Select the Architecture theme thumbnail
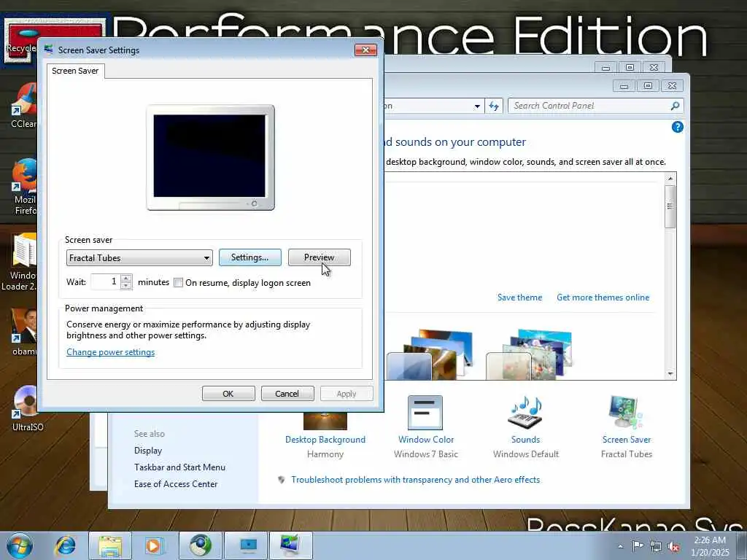The width and height of the screenshot is (747, 560). (430, 355)
